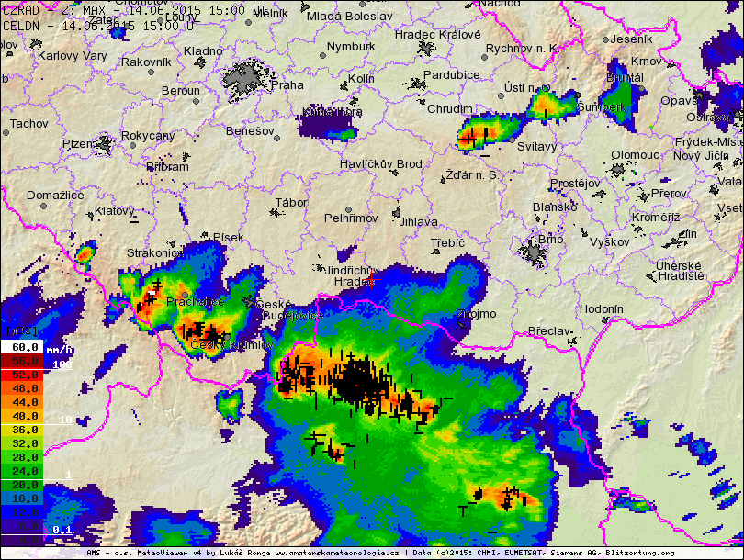
Task: Select the Plzeň city marker
Action: [x=104, y=144]
